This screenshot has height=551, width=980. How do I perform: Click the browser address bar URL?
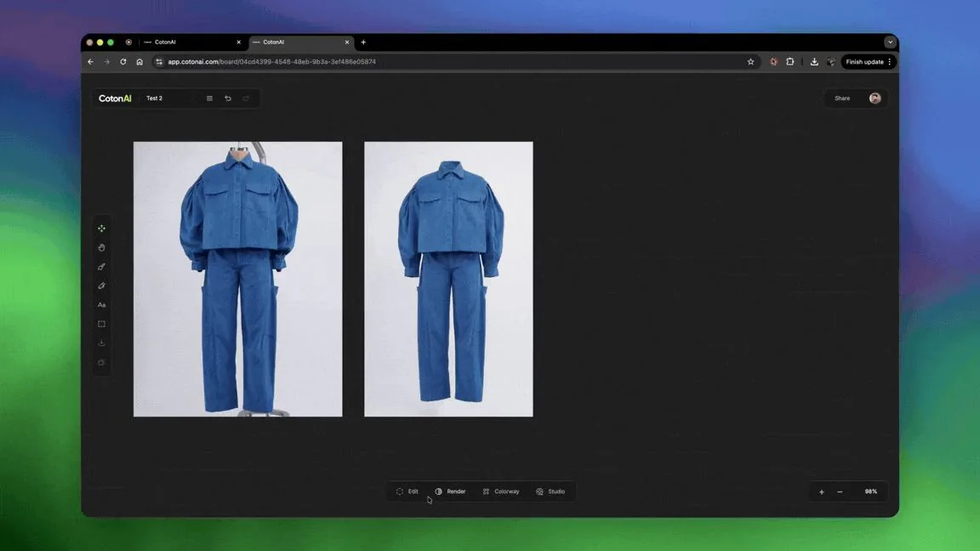click(272, 62)
